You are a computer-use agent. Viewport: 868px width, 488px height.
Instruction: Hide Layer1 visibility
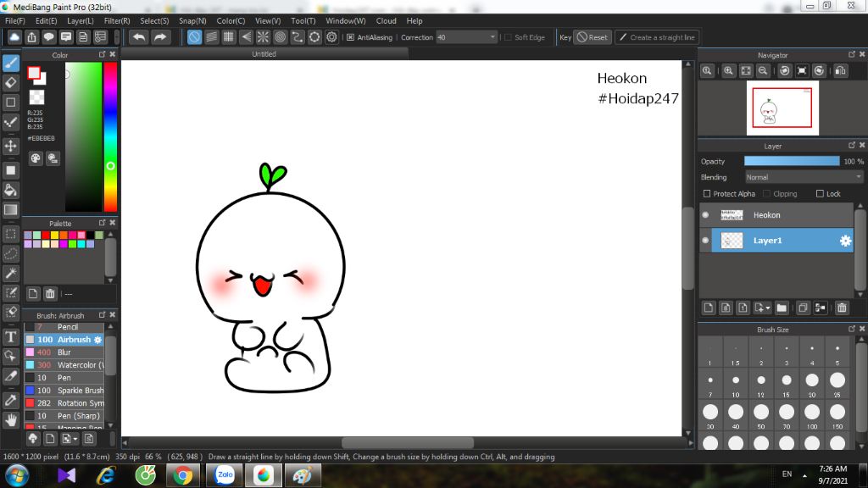point(705,240)
